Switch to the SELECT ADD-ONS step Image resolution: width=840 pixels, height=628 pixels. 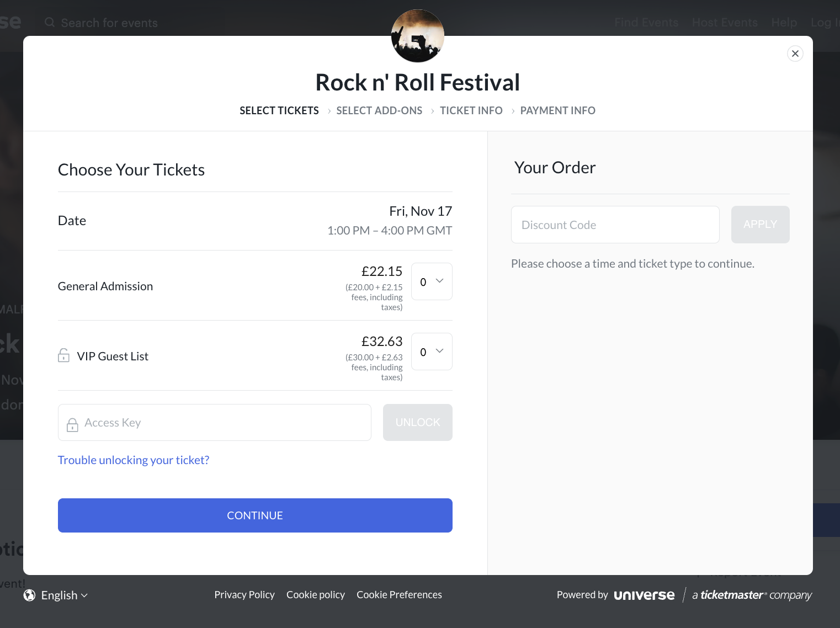pos(379,110)
